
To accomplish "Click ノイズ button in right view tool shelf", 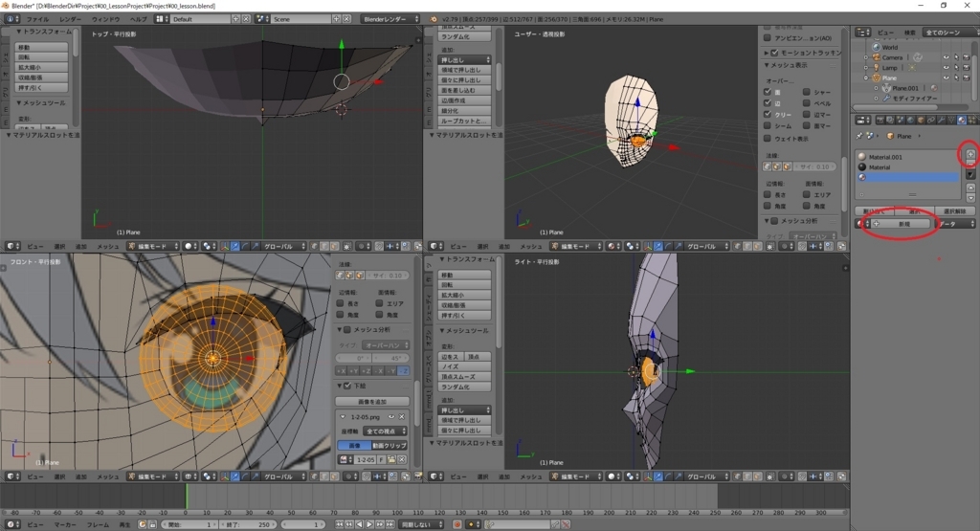I will pyautogui.click(x=464, y=366).
